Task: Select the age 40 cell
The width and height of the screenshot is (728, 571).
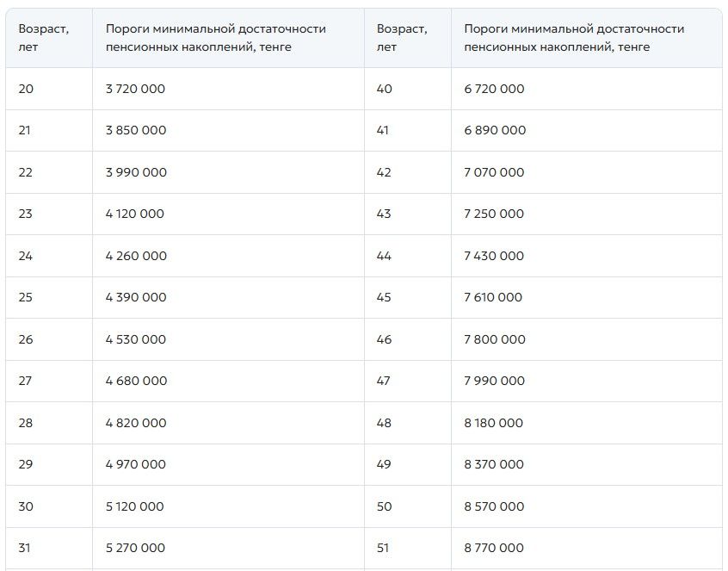Action: click(384, 89)
